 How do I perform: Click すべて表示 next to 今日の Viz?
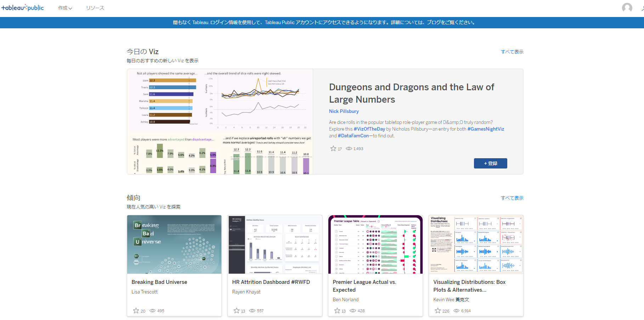coord(512,52)
